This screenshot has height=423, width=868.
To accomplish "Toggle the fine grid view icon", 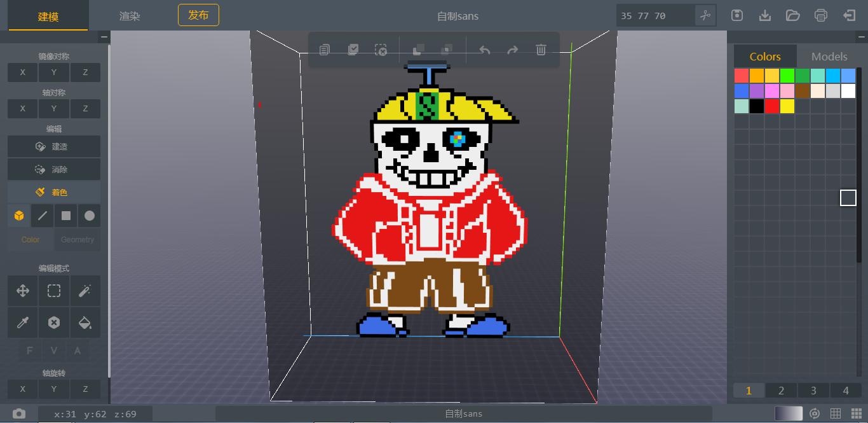I will point(856,414).
